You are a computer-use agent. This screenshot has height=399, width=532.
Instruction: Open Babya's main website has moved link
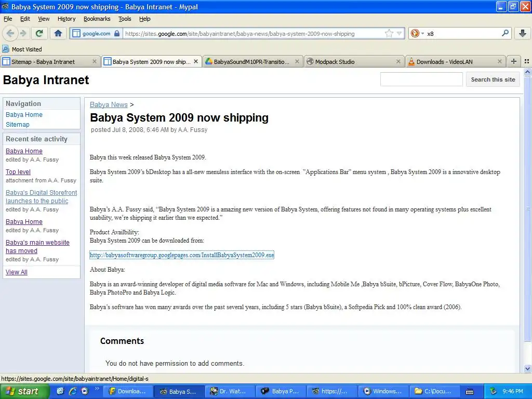[37, 247]
